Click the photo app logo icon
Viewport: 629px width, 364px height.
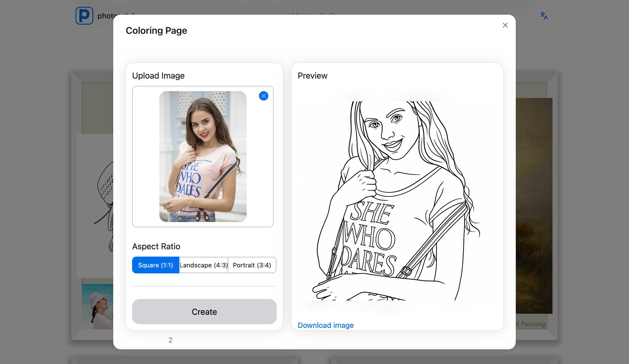pyautogui.click(x=84, y=16)
